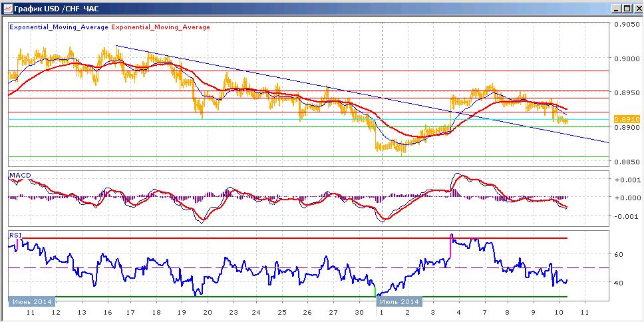This screenshot has height=322, width=644.
Task: Click the 60 level on RSI scale
Action: coord(620,254)
